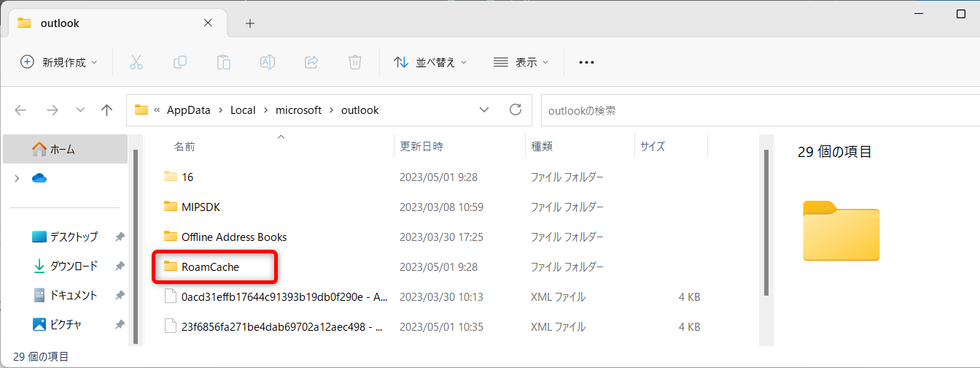Click the AppData breadcrumb segment

188,110
